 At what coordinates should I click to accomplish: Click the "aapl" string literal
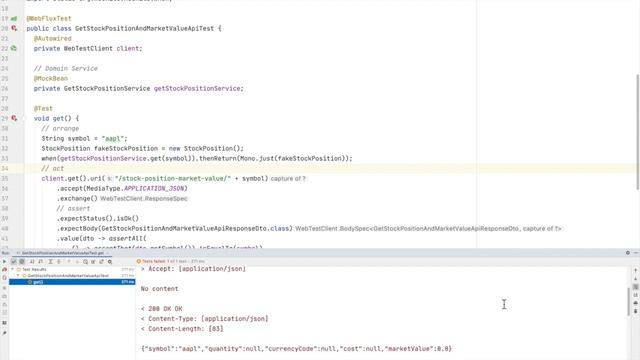[113, 138]
